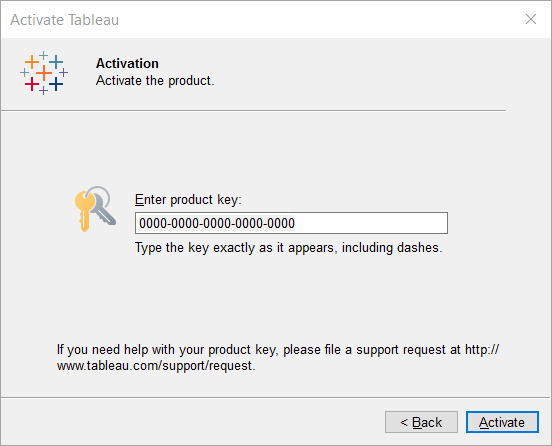The width and height of the screenshot is (552, 446).
Task: Focus the product key input field
Action: coord(291,223)
